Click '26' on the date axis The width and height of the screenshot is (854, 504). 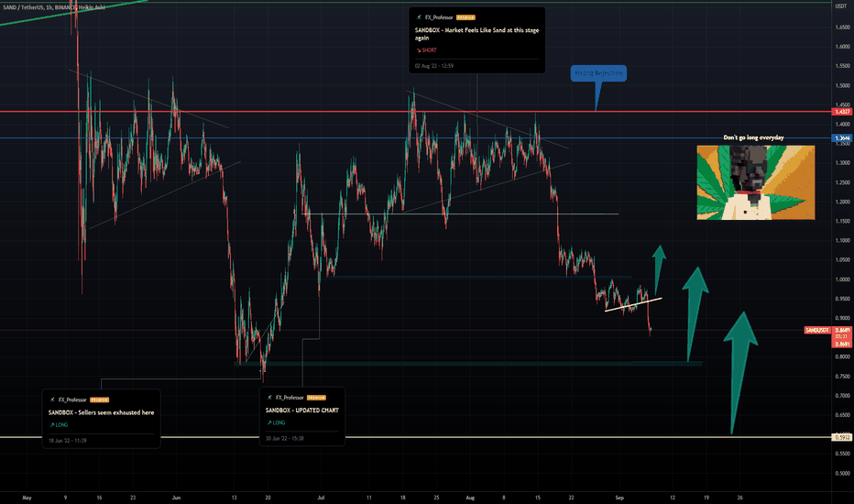[740, 498]
